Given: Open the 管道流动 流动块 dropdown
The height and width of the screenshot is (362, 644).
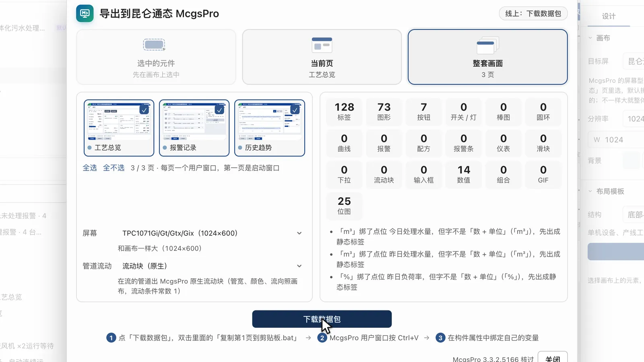Looking at the screenshot, I should [x=212, y=266].
